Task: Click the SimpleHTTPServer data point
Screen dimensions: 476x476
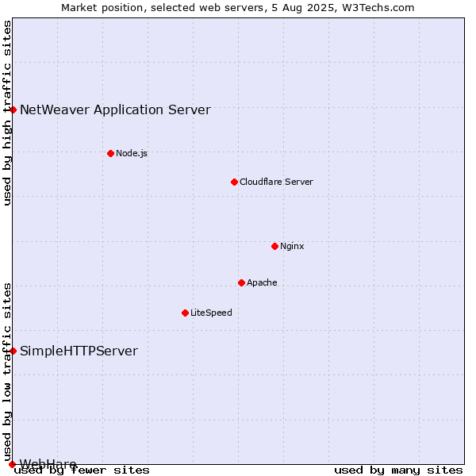Action: click(13, 351)
